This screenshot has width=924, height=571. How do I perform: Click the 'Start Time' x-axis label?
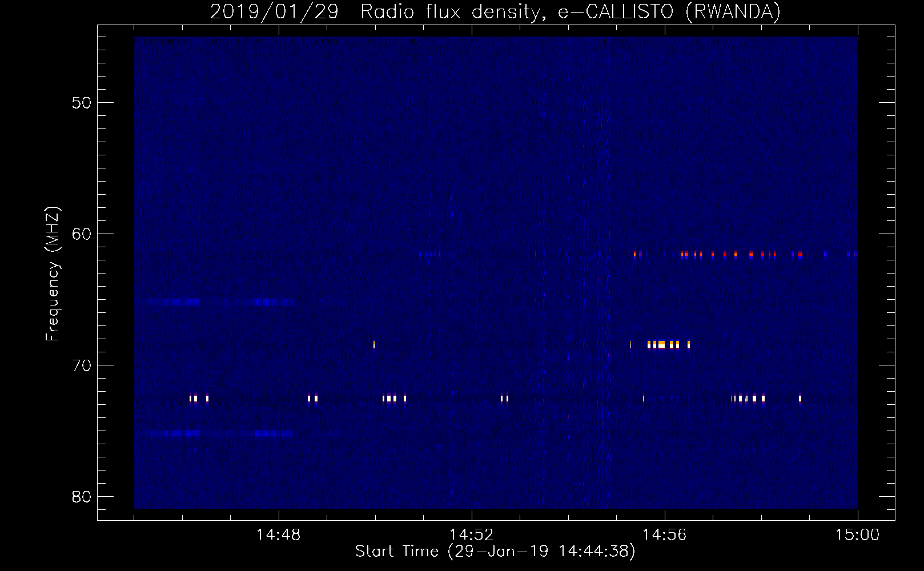pyautogui.click(x=495, y=552)
